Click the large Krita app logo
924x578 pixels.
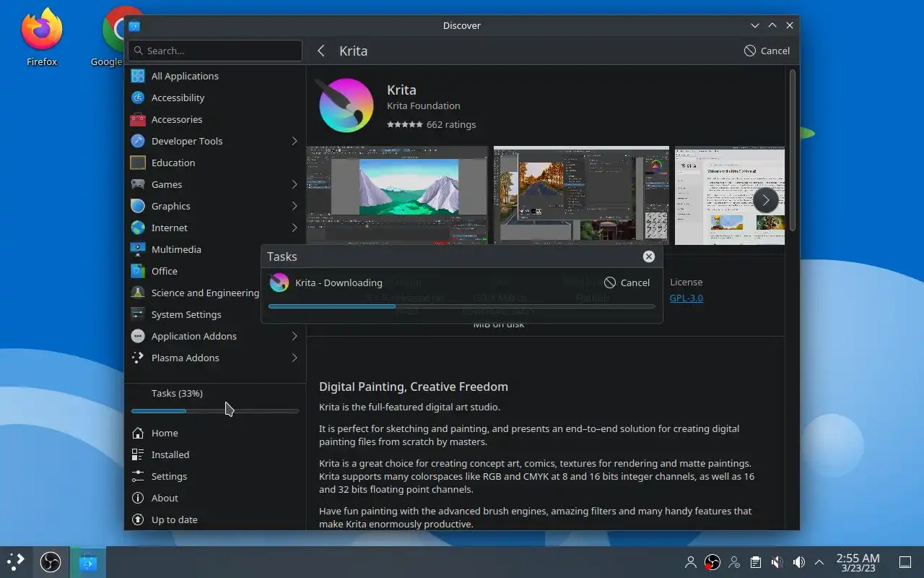(x=346, y=105)
